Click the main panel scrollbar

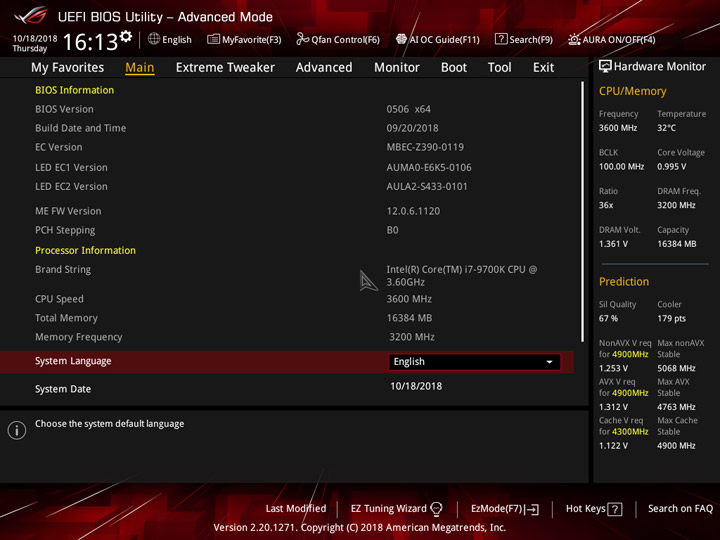[x=582, y=211]
